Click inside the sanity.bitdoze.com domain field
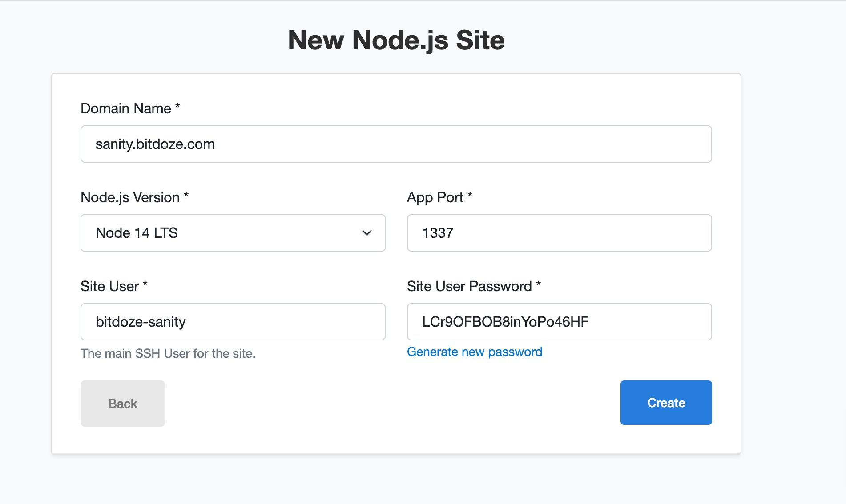Image resolution: width=846 pixels, height=504 pixels. (x=396, y=144)
